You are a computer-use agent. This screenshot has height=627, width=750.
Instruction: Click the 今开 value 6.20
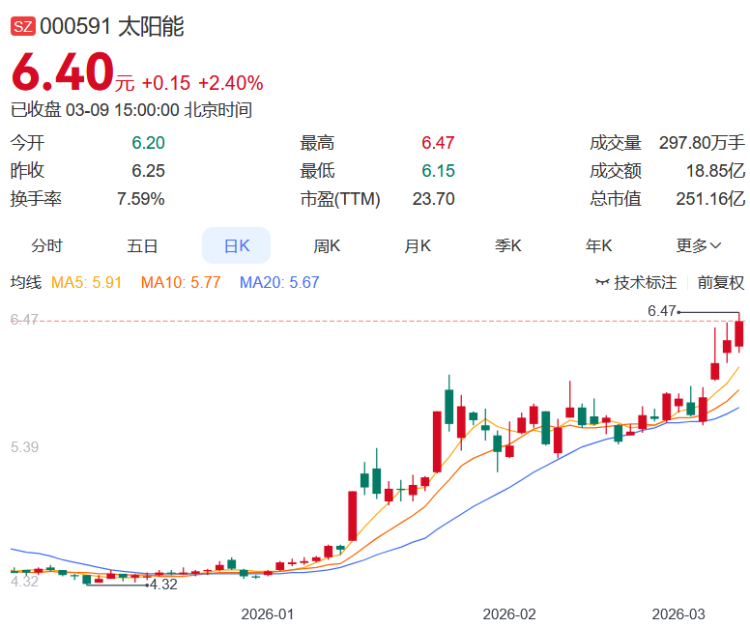coord(148,143)
